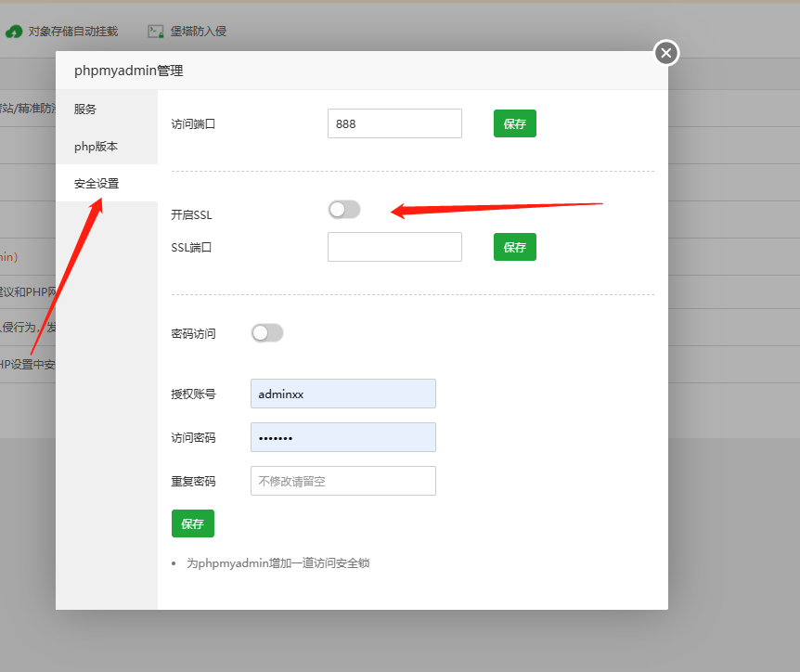Focus the 访问密码 password field
The width and height of the screenshot is (800, 672).
click(x=342, y=437)
